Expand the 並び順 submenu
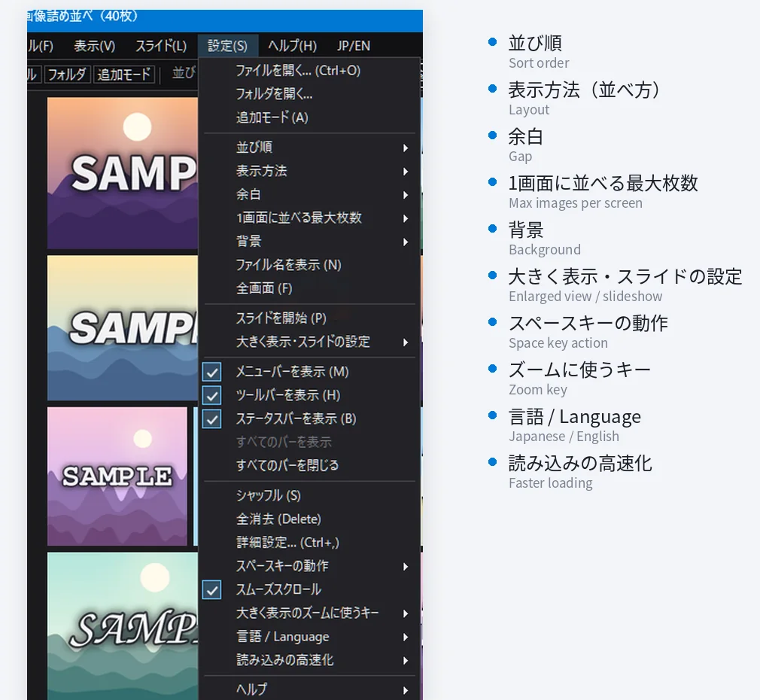This screenshot has height=700, width=760. click(309, 148)
